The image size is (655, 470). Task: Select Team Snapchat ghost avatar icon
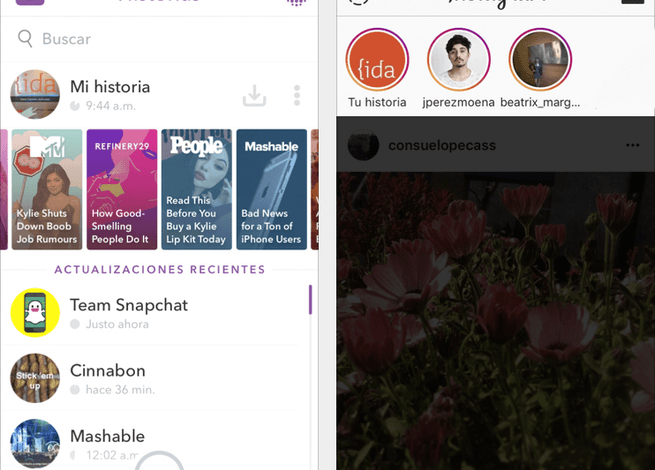(35, 314)
